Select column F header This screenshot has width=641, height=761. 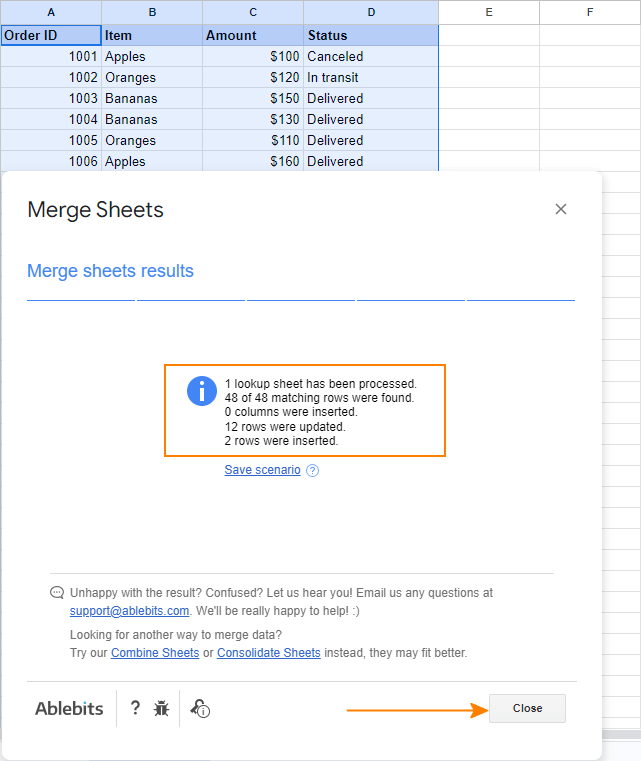click(x=590, y=12)
